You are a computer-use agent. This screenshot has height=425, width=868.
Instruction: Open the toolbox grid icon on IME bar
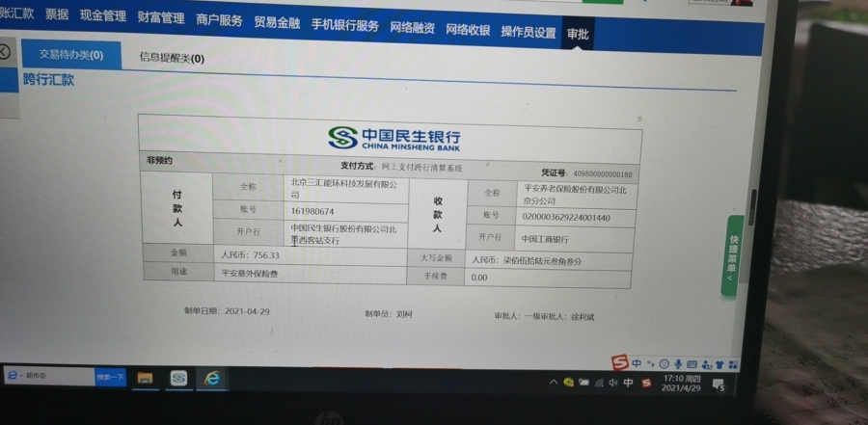733,365
